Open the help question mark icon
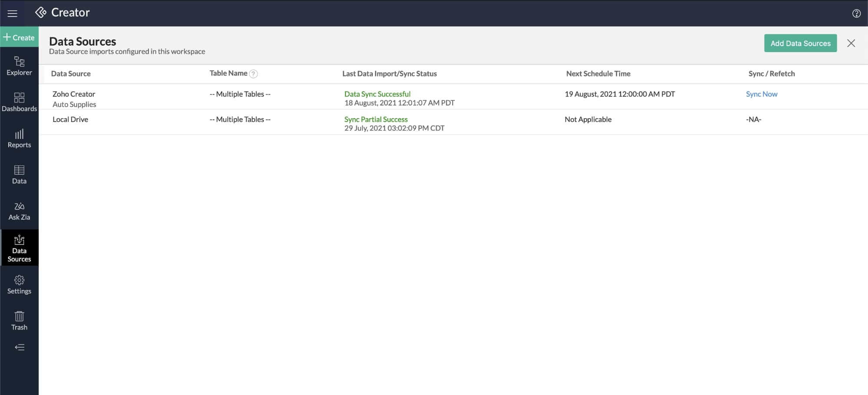 coord(856,13)
